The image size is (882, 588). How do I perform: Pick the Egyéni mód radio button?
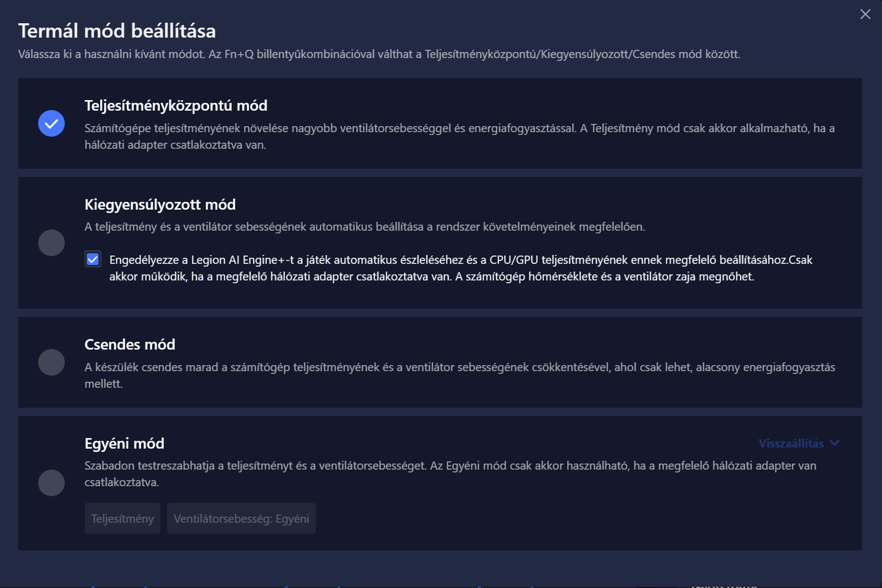point(51,483)
